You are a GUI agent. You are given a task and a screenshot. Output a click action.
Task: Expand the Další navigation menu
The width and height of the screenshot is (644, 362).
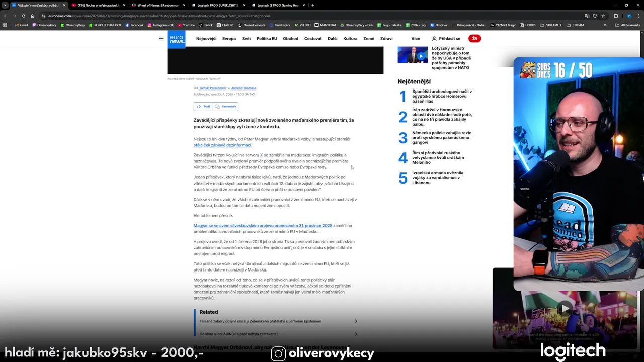click(333, 39)
